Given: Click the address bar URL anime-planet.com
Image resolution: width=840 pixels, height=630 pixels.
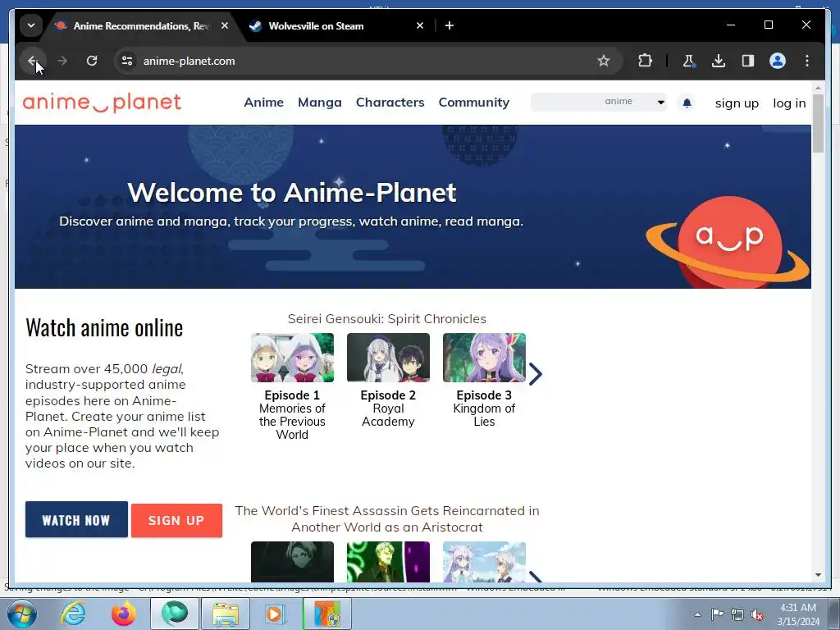Looking at the screenshot, I should pos(189,61).
